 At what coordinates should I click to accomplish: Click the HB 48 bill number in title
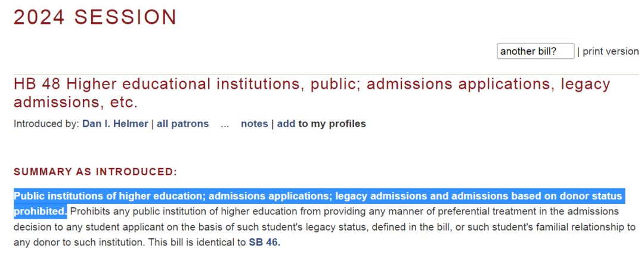coord(38,84)
